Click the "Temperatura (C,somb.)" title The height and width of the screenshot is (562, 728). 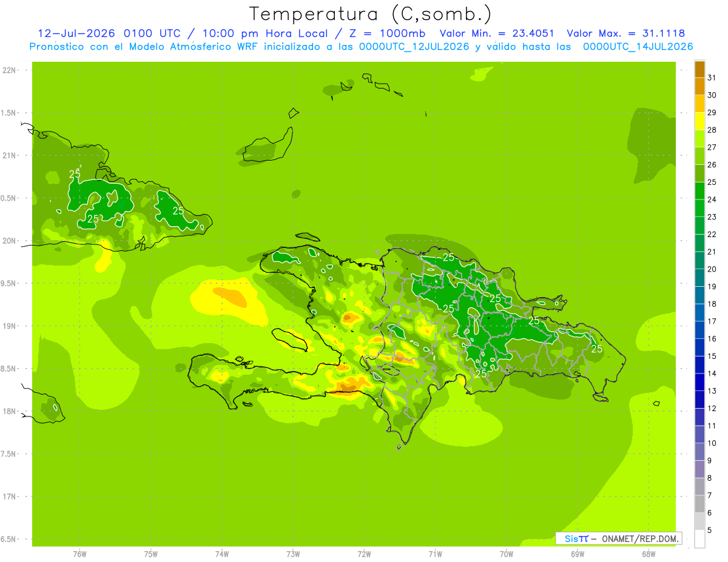(x=370, y=14)
